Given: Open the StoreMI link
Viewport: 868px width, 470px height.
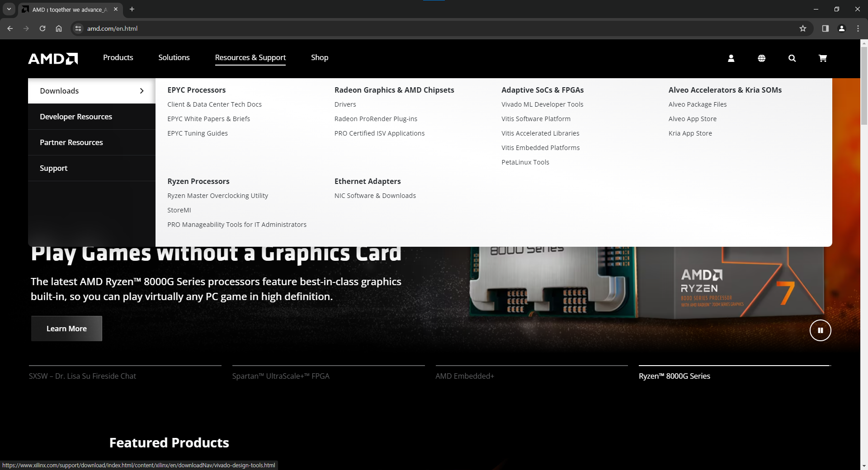Looking at the screenshot, I should click(x=179, y=210).
